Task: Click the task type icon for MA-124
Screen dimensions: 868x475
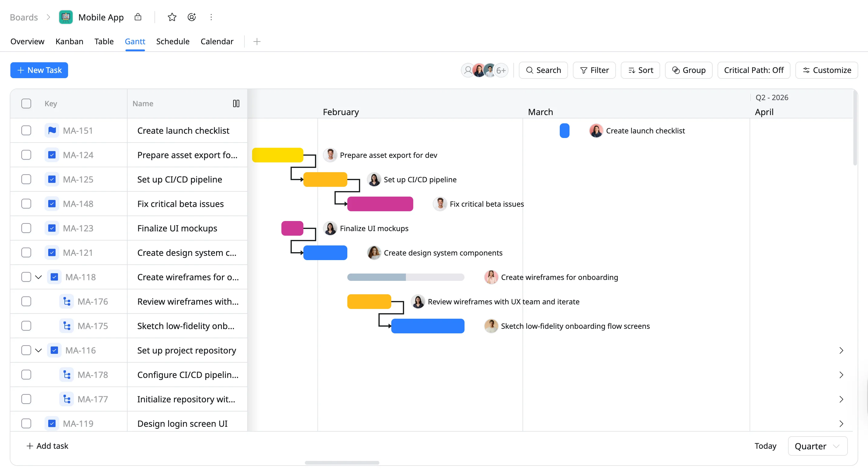Action: coord(52,155)
